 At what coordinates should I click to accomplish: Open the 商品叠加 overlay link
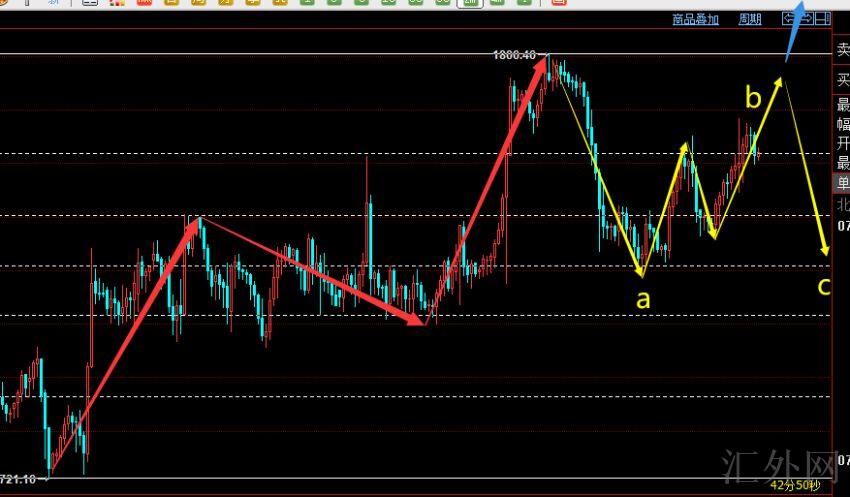(x=696, y=20)
